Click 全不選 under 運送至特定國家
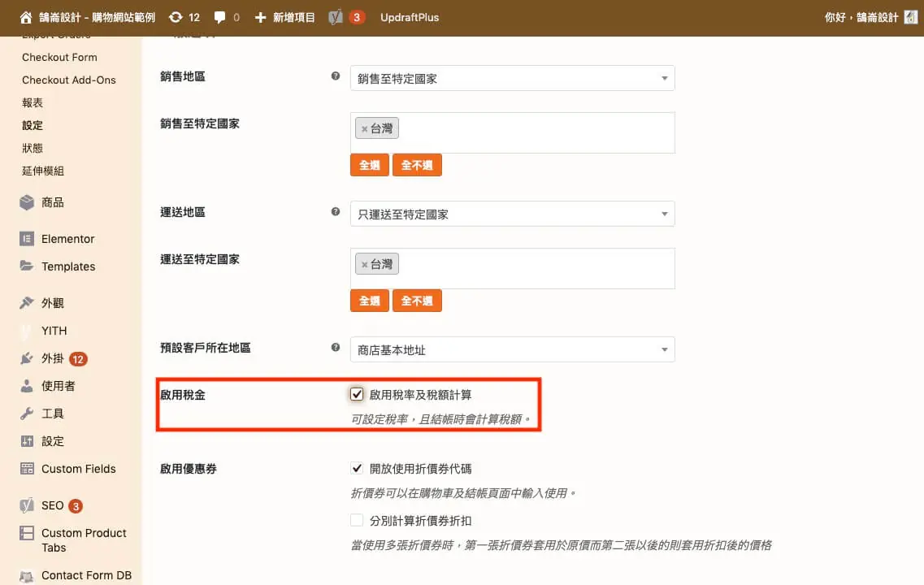The height and width of the screenshot is (585, 924). pyautogui.click(x=417, y=301)
